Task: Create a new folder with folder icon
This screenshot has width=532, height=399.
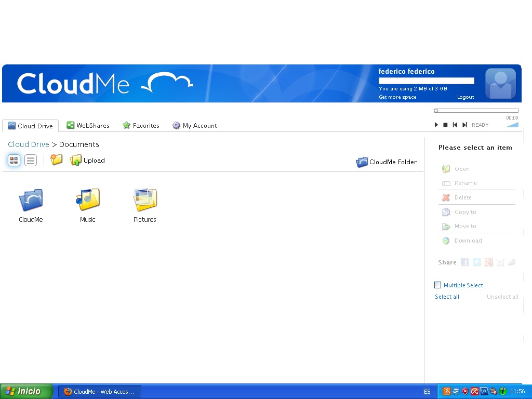Action: tap(56, 159)
